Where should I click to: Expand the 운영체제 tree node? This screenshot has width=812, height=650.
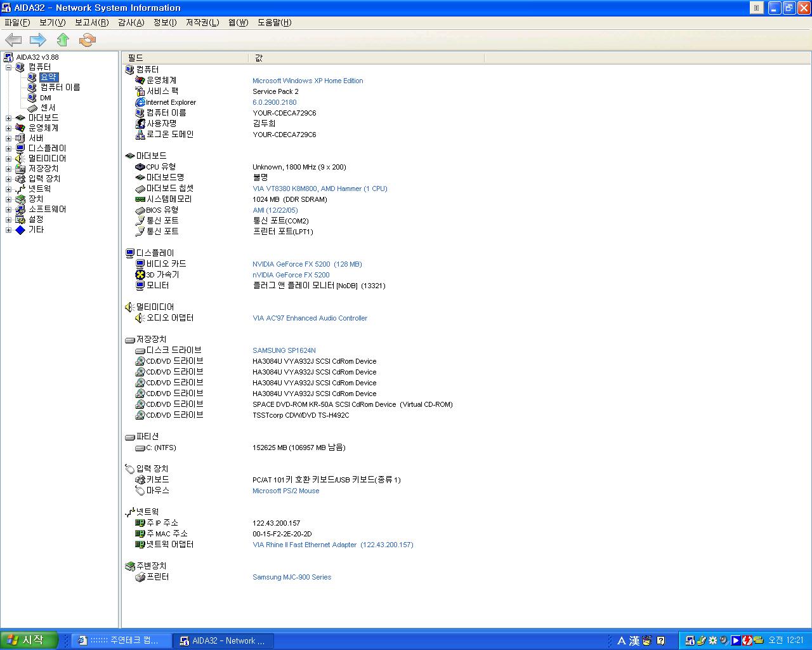pyautogui.click(x=8, y=128)
